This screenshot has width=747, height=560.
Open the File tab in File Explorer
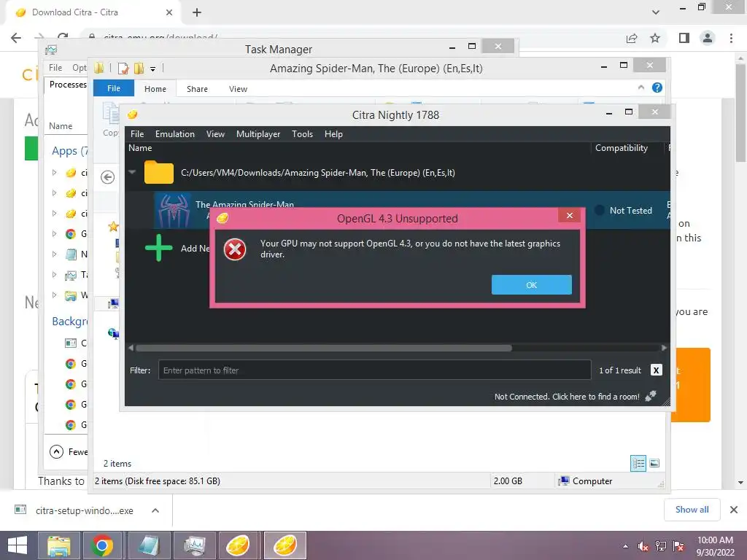coord(113,88)
